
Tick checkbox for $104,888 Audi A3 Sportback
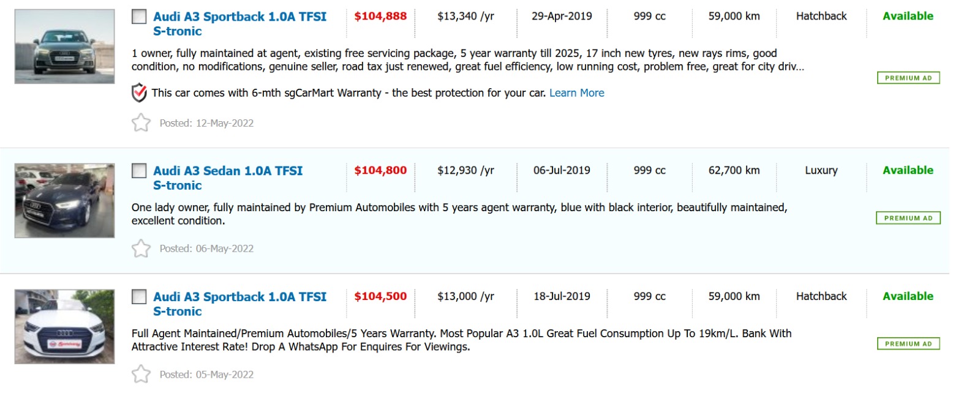(139, 17)
